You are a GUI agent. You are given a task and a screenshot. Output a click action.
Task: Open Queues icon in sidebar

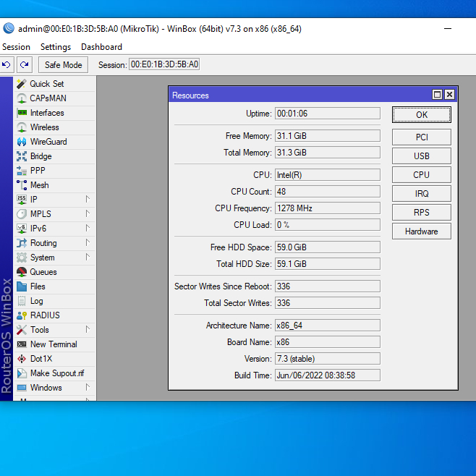[22, 272]
